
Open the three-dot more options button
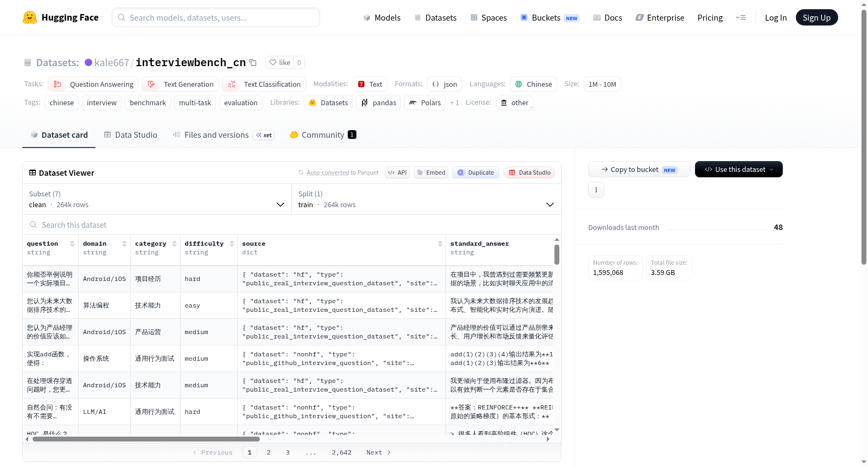point(596,190)
